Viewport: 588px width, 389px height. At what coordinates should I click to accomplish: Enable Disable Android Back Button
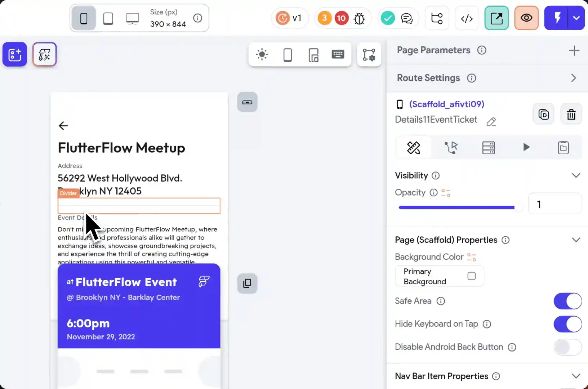point(567,347)
